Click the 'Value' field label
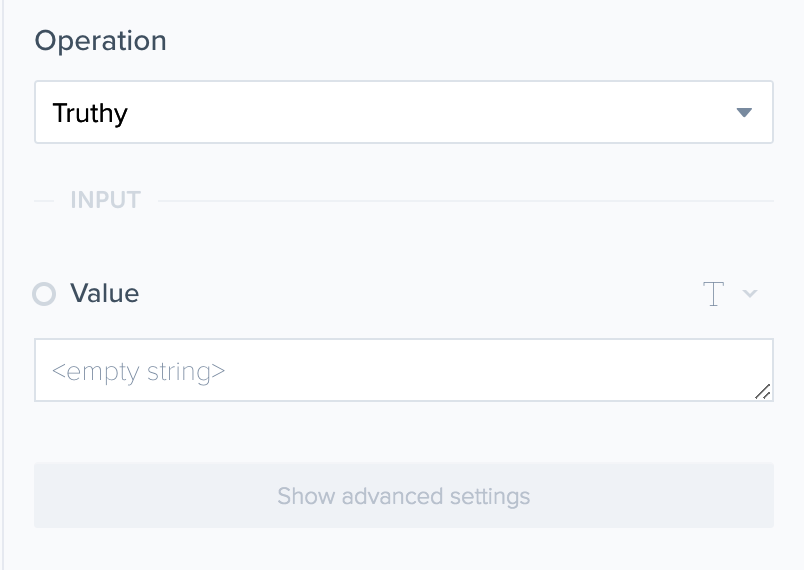804x570 pixels. [104, 294]
